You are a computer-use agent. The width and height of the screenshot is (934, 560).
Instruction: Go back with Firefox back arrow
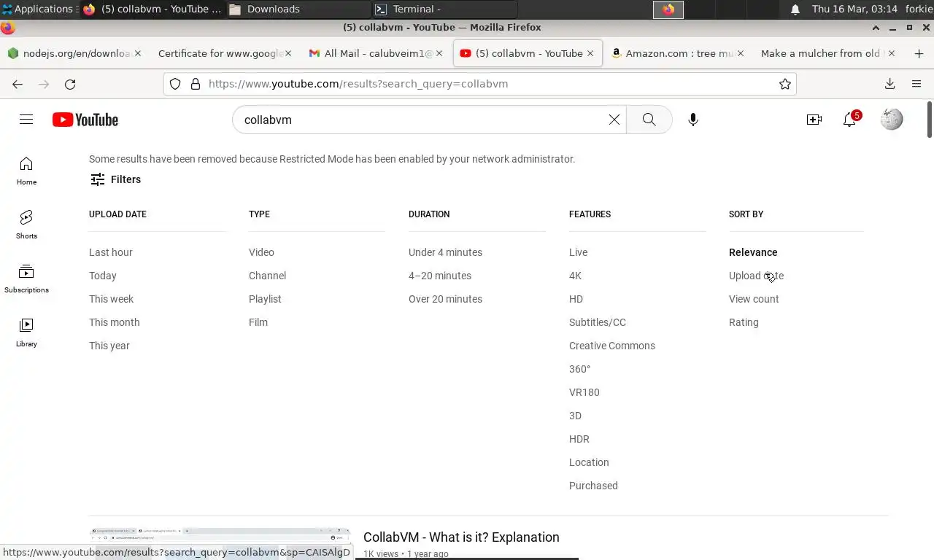(18, 84)
